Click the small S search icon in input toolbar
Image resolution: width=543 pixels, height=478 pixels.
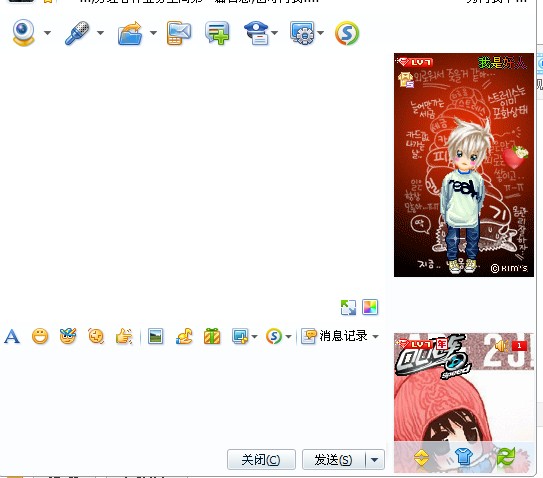[274, 336]
